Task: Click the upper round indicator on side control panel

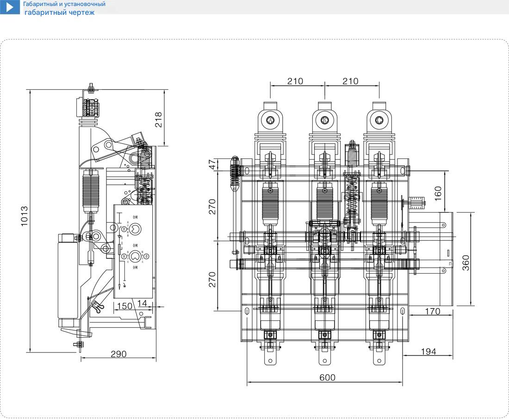Action: point(136,228)
